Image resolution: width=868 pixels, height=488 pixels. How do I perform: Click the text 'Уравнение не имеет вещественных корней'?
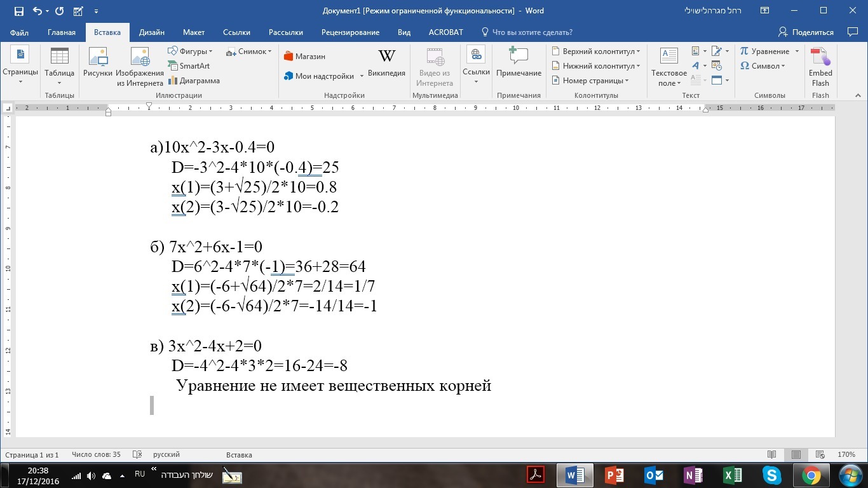tap(334, 386)
